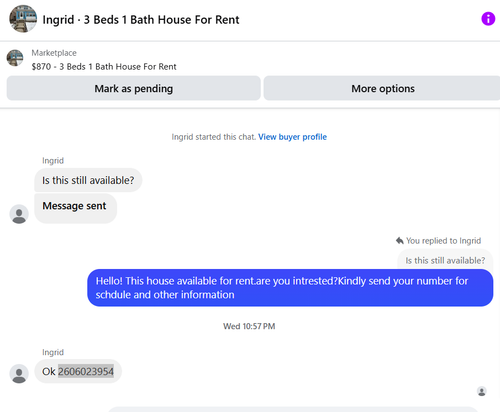Click the small seen-receipt avatar icon
This screenshot has width=500, height=412.
pyautogui.click(x=482, y=391)
